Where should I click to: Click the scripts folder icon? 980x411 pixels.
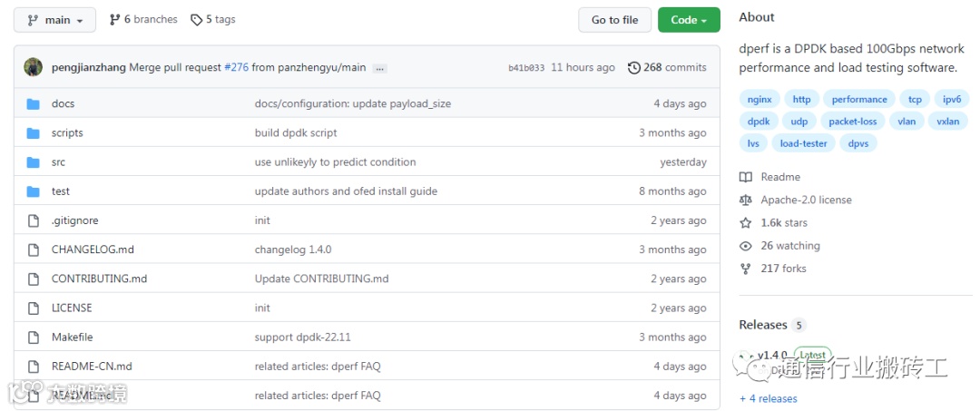tap(34, 133)
